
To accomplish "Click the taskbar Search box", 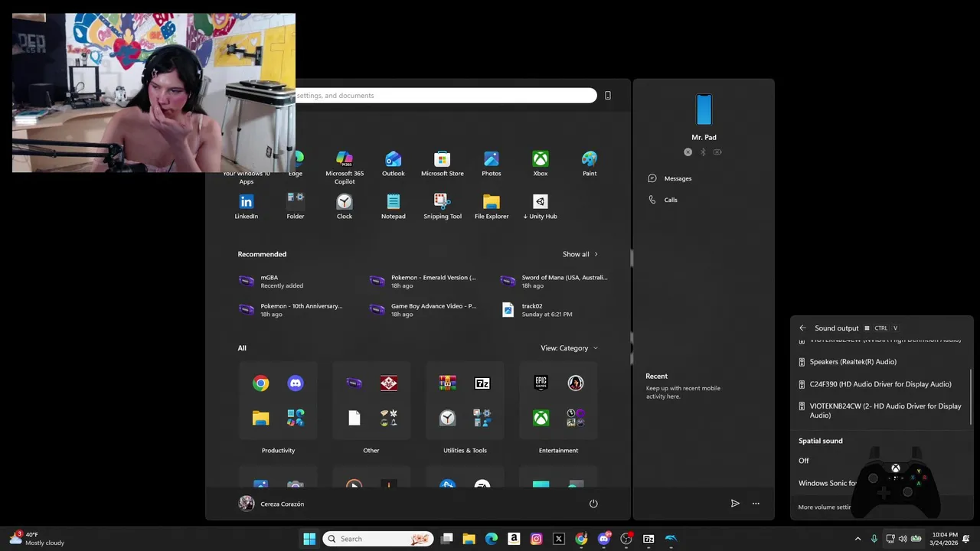I will [379, 539].
